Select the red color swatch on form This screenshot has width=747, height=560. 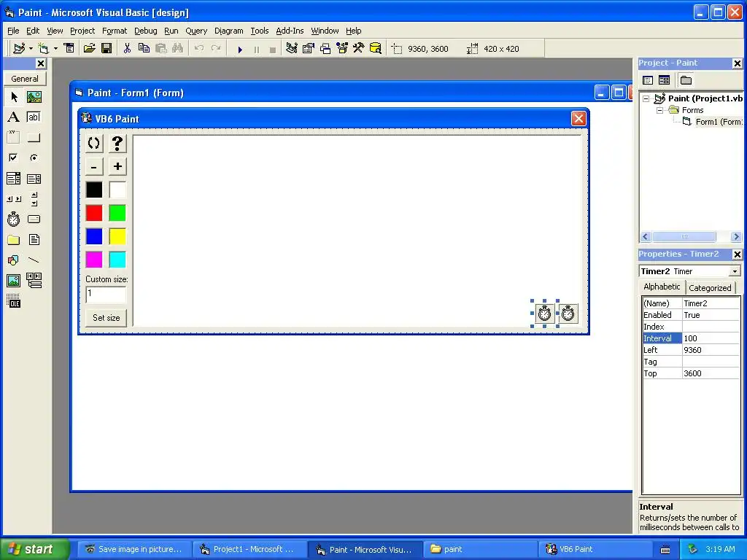click(94, 213)
